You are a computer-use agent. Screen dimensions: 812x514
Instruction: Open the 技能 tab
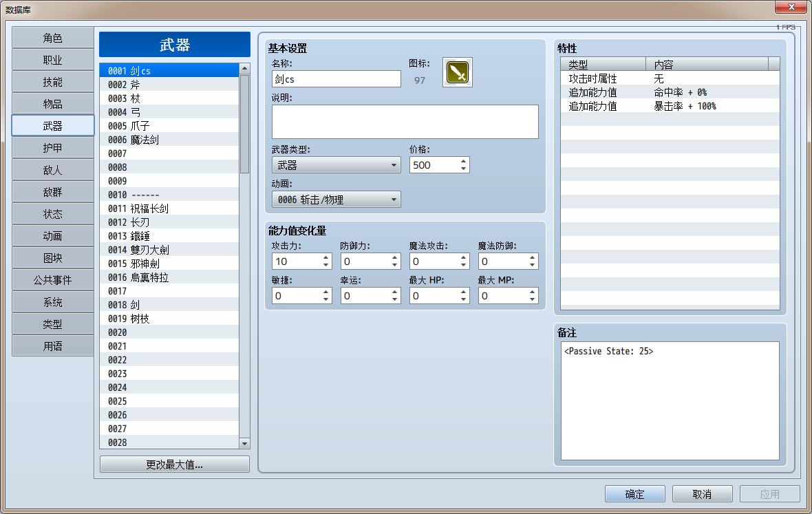53,82
